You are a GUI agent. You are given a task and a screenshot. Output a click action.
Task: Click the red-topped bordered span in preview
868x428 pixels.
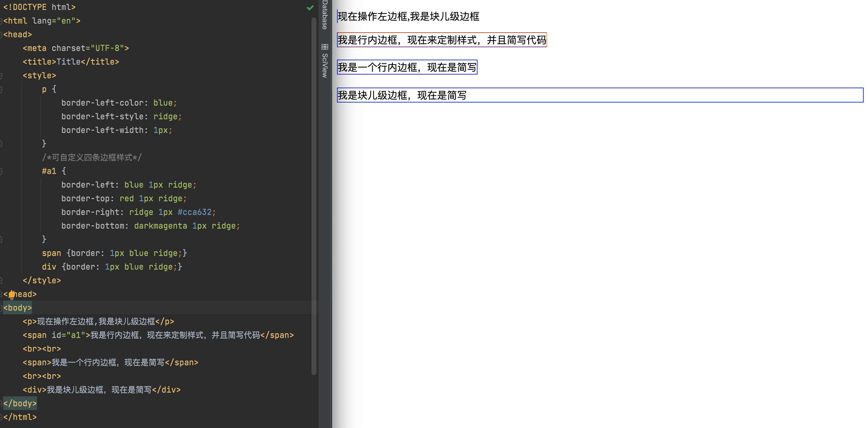click(x=441, y=40)
